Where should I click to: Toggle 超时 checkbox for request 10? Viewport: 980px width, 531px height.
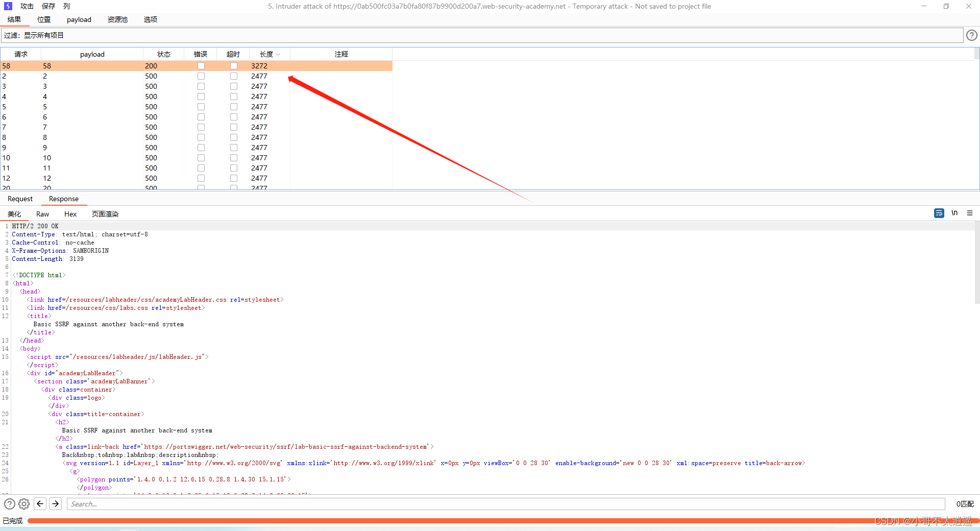coord(234,158)
